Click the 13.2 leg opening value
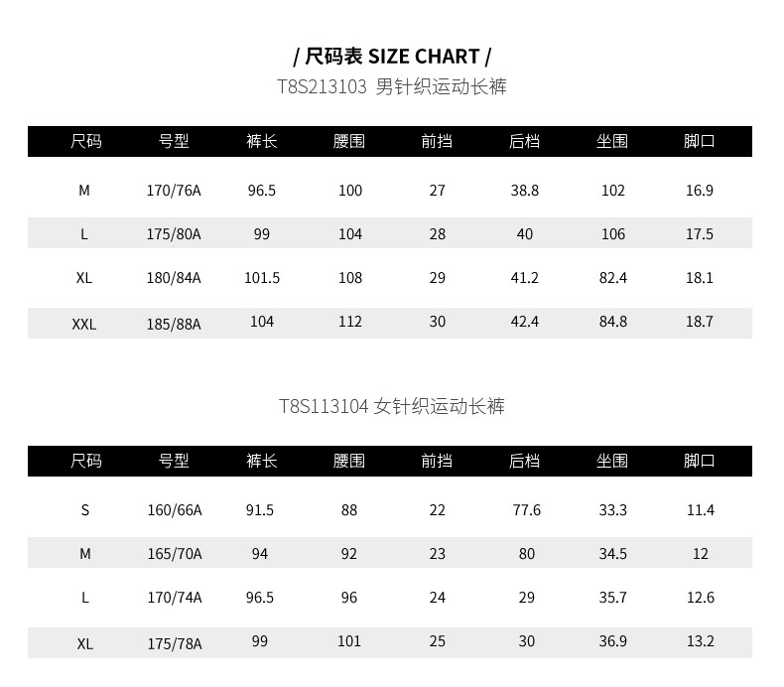 tap(701, 641)
